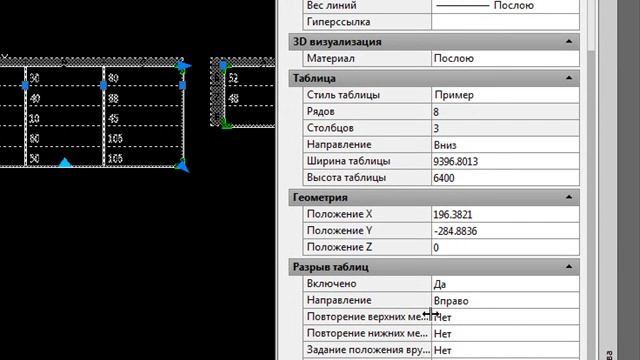Image resolution: width=640 pixels, height=360 pixels.
Task: Edit Положение Y value -284.8836
Action: click(x=505, y=231)
